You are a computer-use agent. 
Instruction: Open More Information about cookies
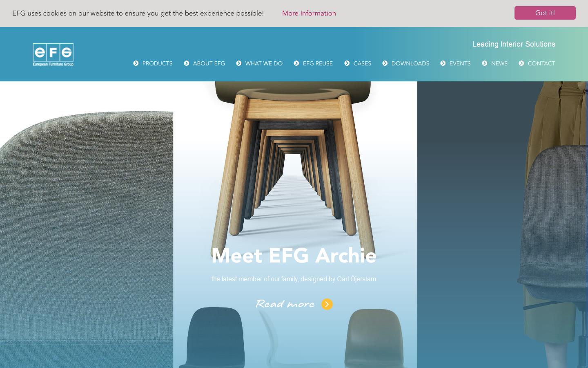(309, 13)
